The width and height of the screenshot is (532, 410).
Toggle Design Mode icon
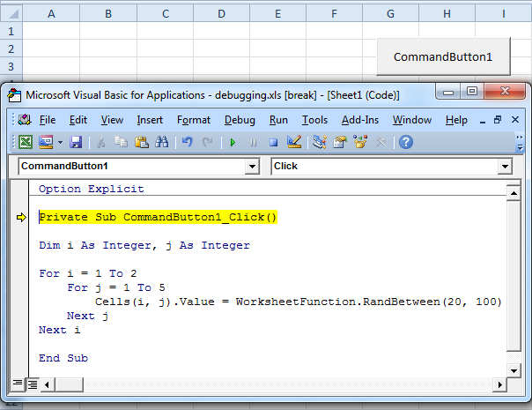[294, 142]
